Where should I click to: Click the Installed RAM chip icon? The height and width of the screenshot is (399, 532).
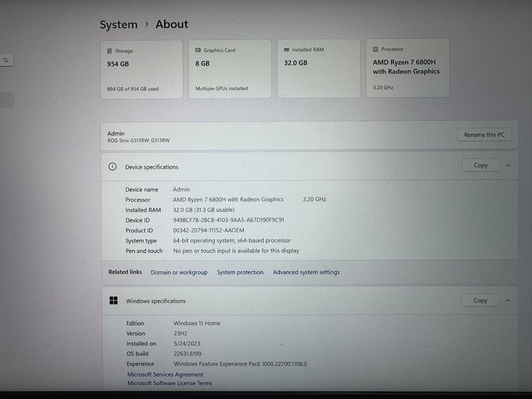click(x=286, y=50)
